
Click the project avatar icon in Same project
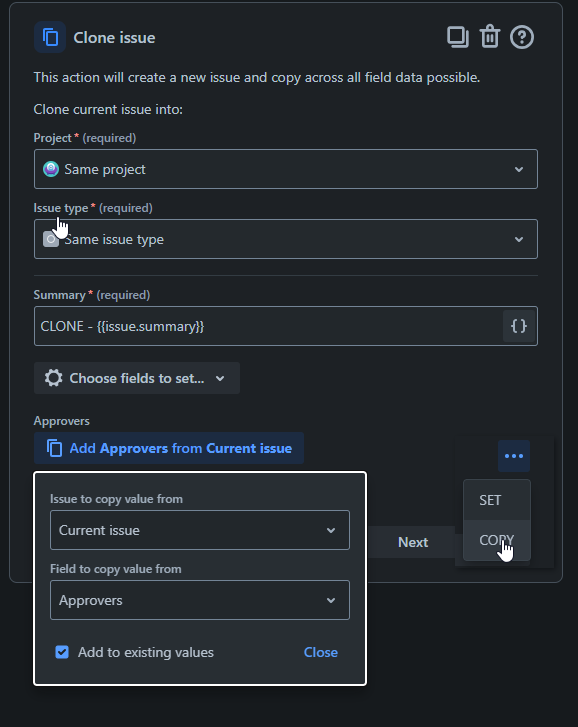(x=51, y=169)
